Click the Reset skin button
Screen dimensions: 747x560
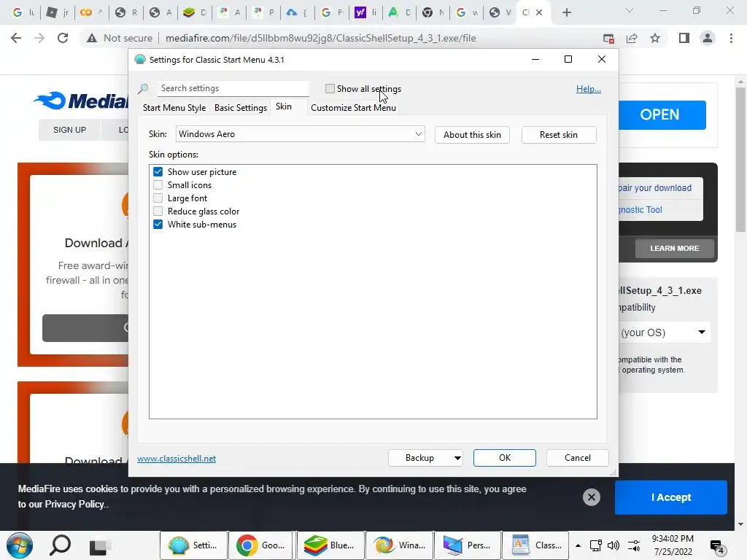tap(558, 135)
